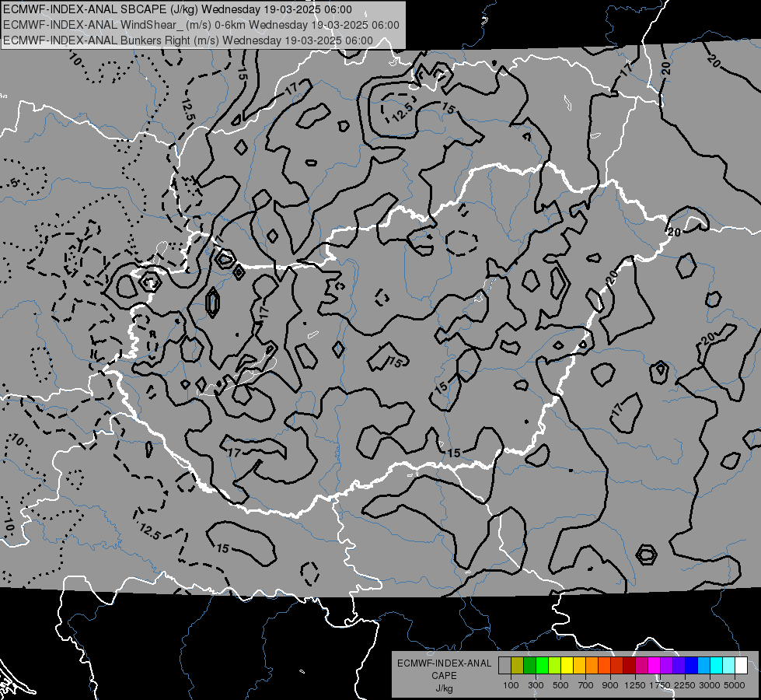Click the orange-red legend swatch
Screen dimensions: 761x700
(604, 666)
